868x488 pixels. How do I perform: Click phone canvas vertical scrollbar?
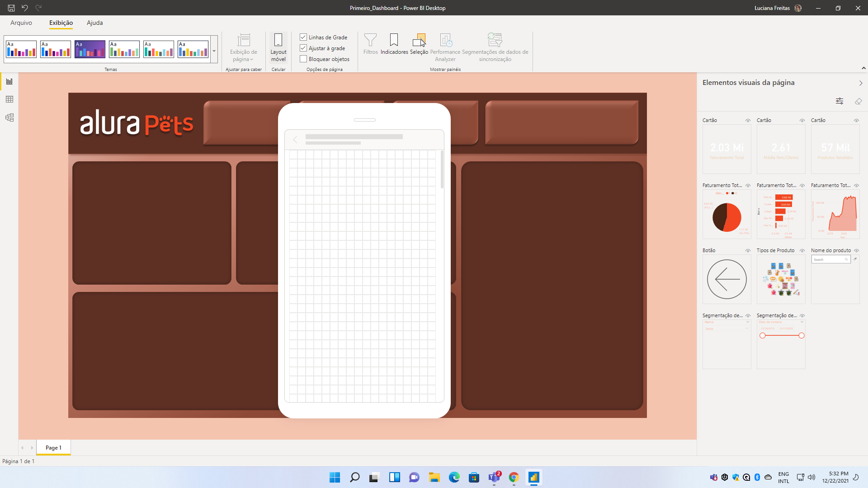[x=442, y=169]
